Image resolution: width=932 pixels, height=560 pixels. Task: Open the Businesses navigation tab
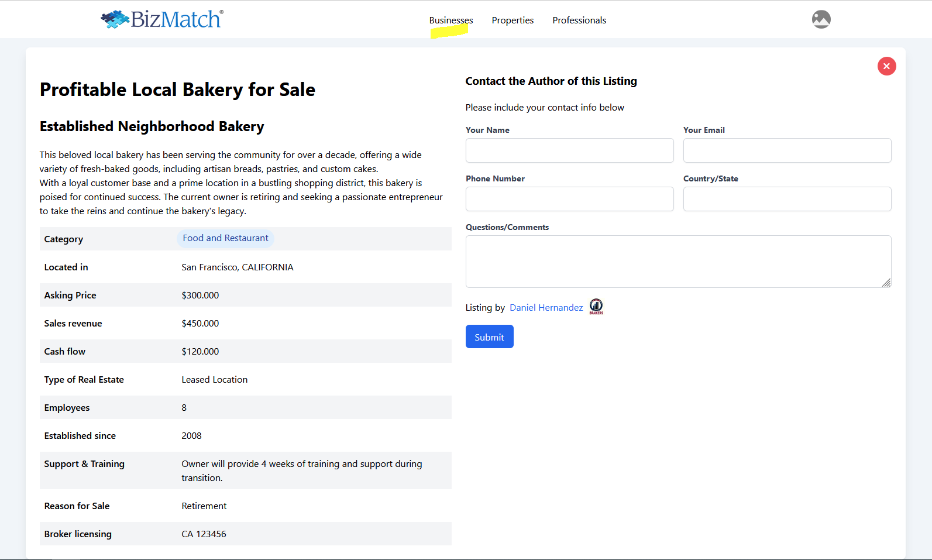[x=450, y=20]
